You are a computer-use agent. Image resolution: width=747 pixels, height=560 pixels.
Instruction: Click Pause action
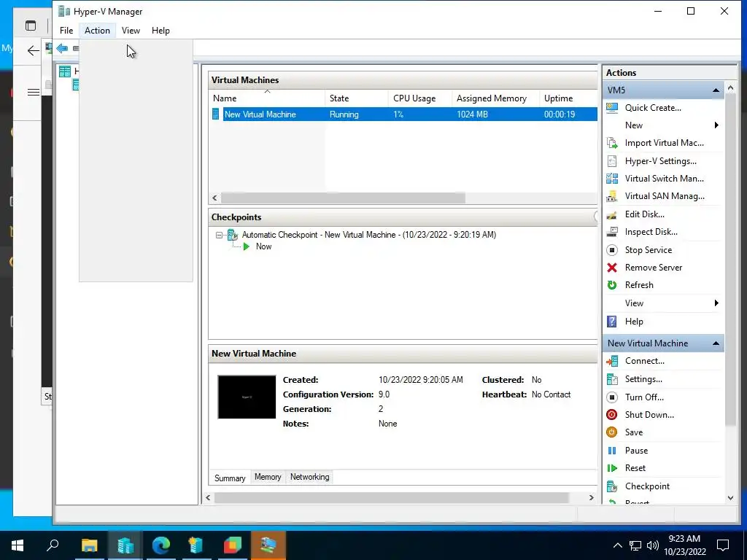[636, 451]
